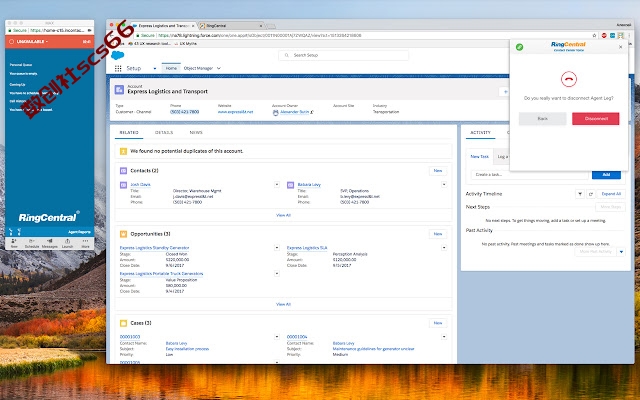Open menu for Express Logistics Portable Truck Generators
640x400 pixels.
[x=277, y=273]
